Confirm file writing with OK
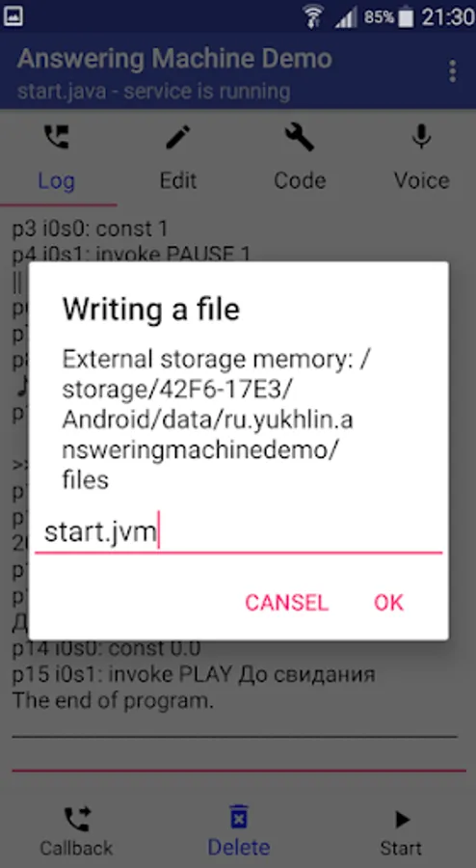This screenshot has width=476, height=868. (388, 602)
